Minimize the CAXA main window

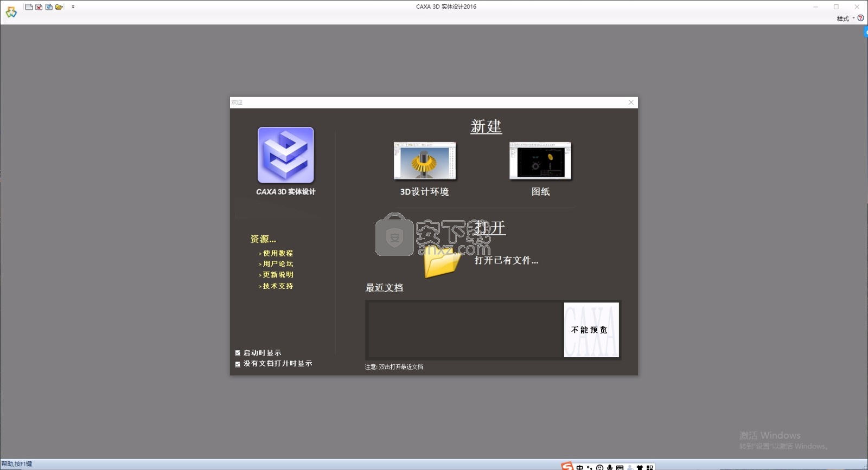point(815,7)
